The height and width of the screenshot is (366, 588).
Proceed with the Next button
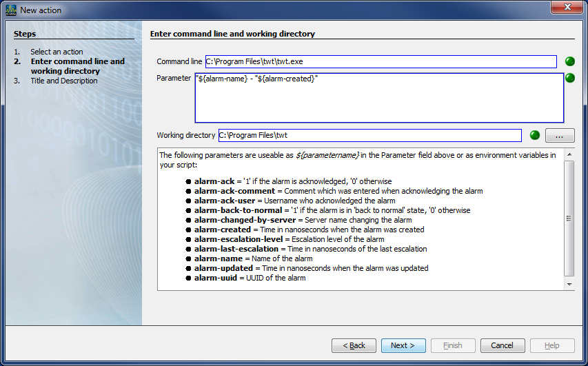click(403, 345)
